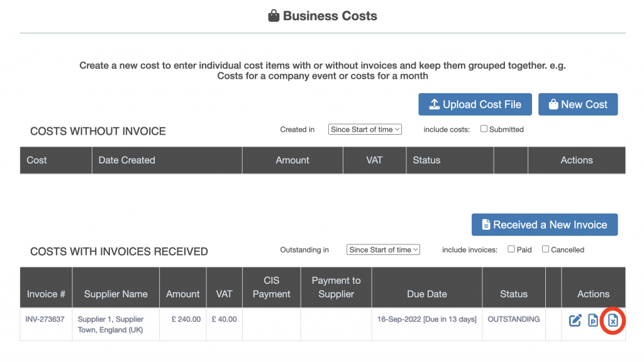Click the INV-273637 invoice number cell

tap(45, 319)
